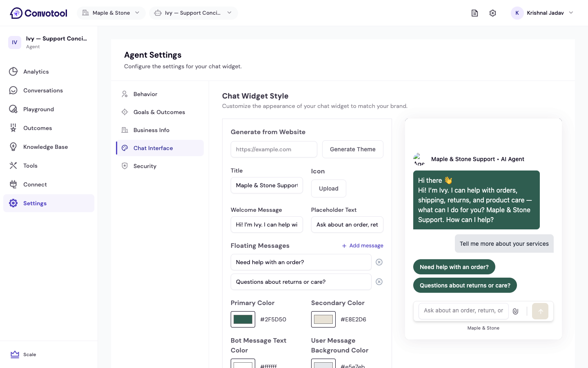The height and width of the screenshot is (368, 588).
Task: Open the Playground page
Action: point(49,109)
